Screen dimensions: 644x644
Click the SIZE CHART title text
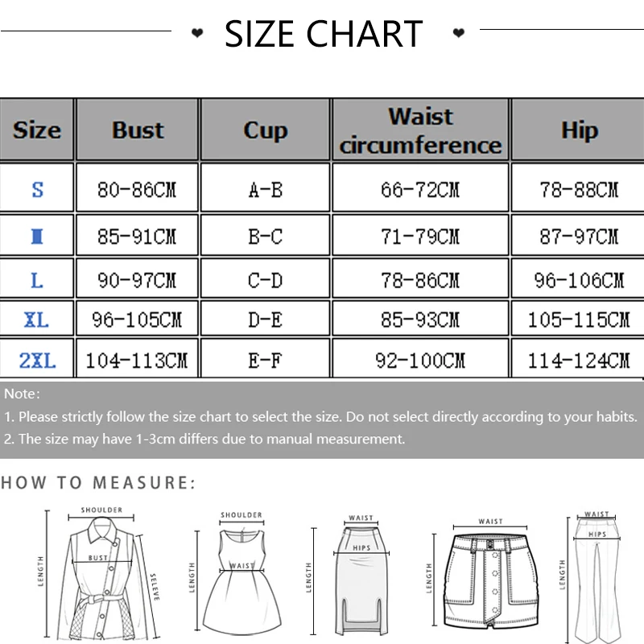coord(324,34)
